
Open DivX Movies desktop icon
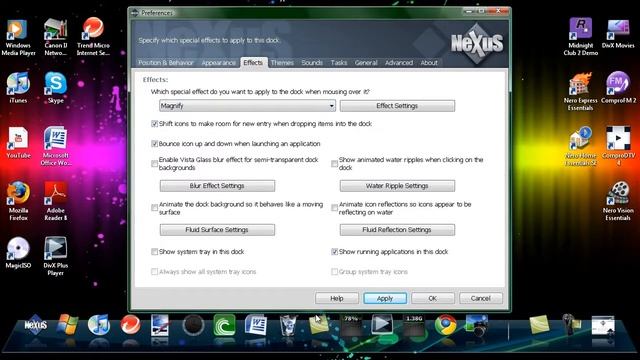pyautogui.click(x=618, y=34)
